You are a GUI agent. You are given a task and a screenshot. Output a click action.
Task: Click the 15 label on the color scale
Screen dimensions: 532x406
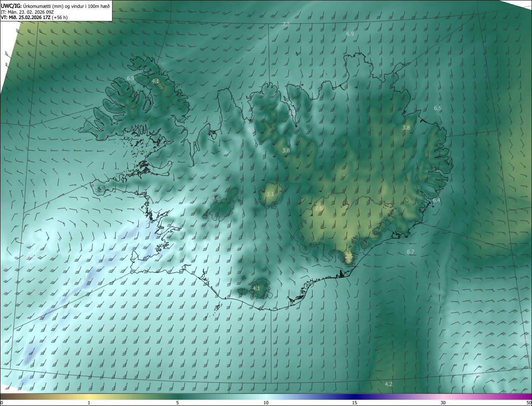pos(355,403)
